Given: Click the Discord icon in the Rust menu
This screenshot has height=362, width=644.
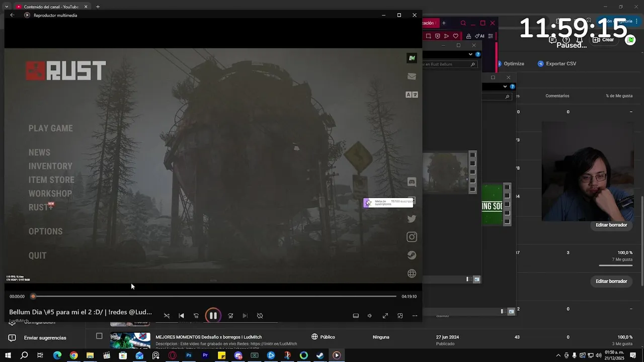Looking at the screenshot, I should [412, 182].
